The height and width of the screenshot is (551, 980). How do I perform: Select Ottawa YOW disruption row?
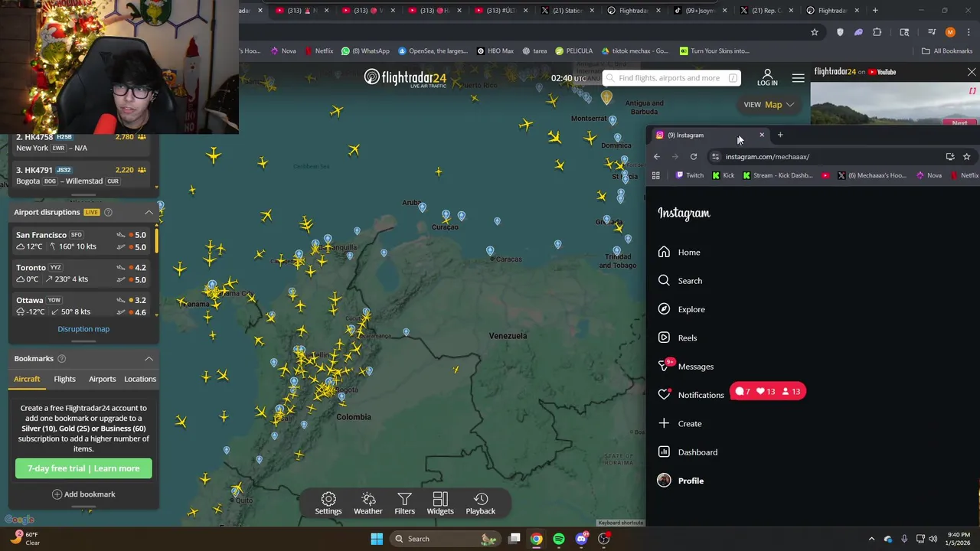coord(81,305)
